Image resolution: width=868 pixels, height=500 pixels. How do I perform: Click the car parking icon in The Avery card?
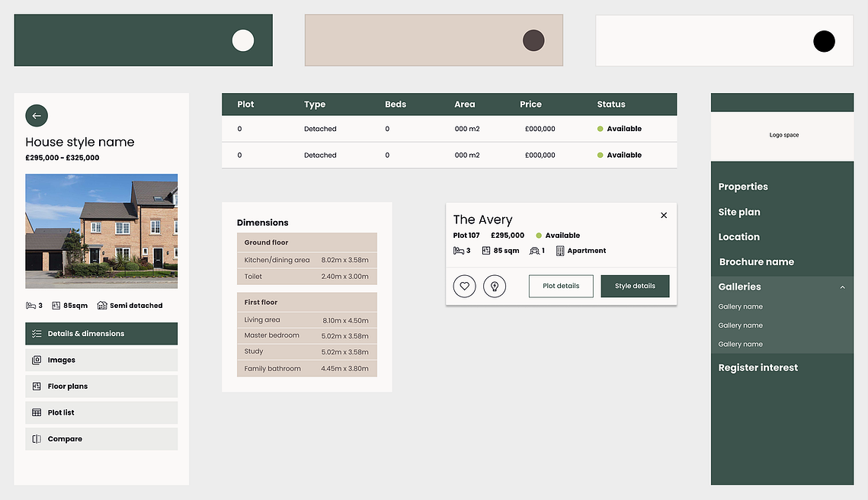(x=534, y=251)
